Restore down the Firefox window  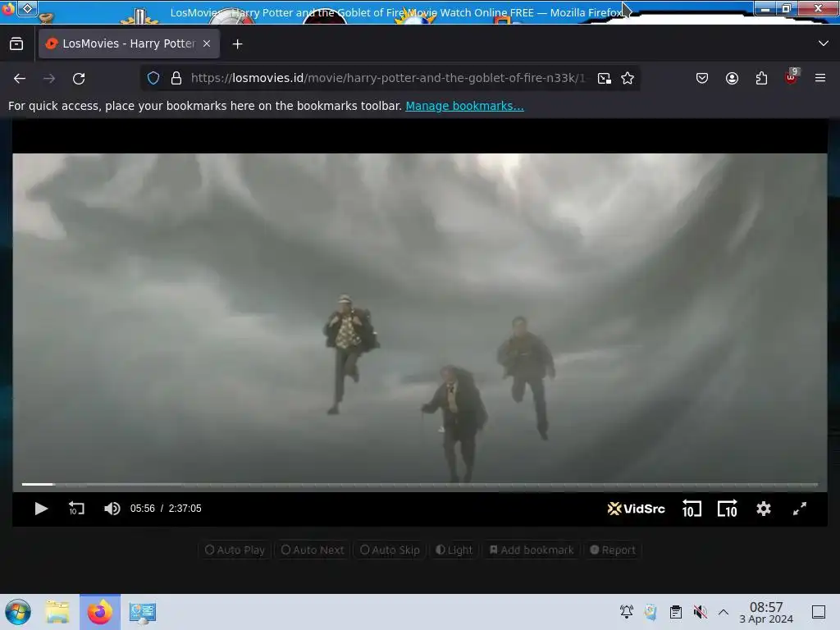(787, 8)
